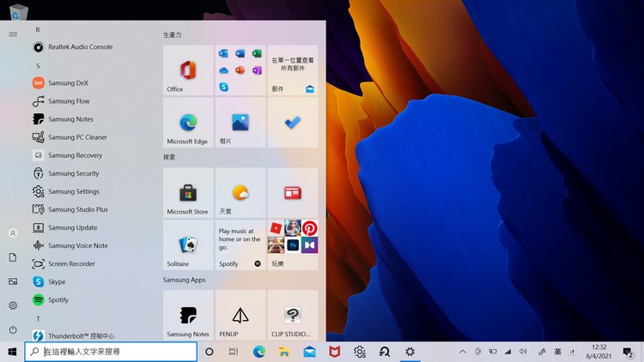Expand the Start menu hamburger
Screen dimensions: 644x362
pos(13,34)
